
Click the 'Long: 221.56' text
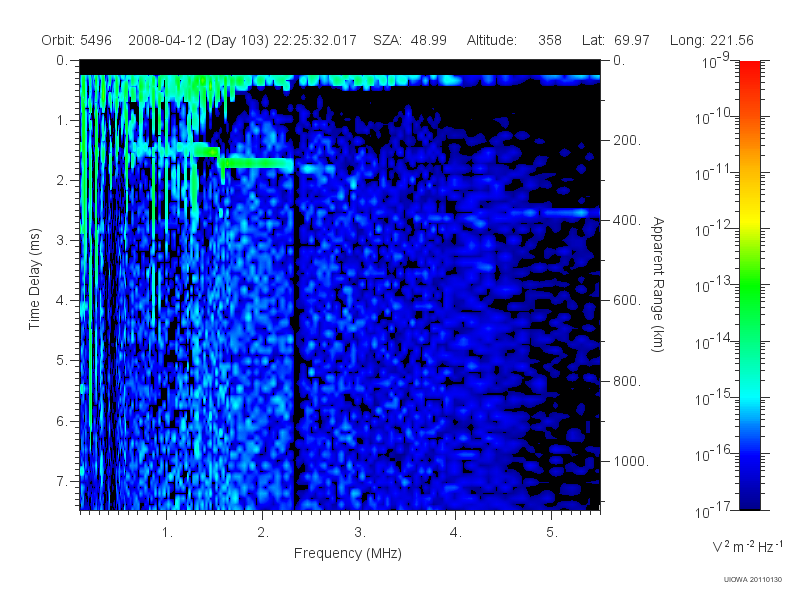point(711,40)
